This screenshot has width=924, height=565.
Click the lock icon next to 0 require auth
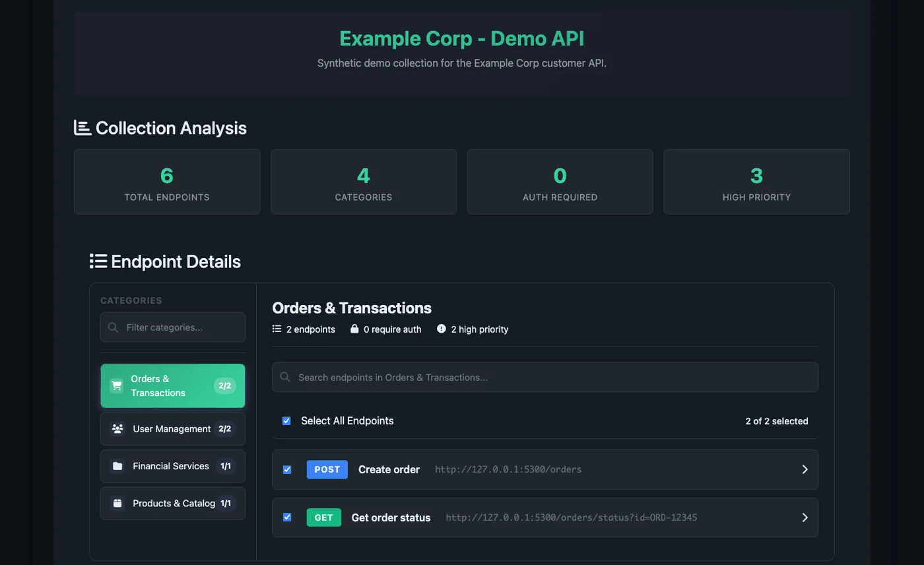point(354,329)
